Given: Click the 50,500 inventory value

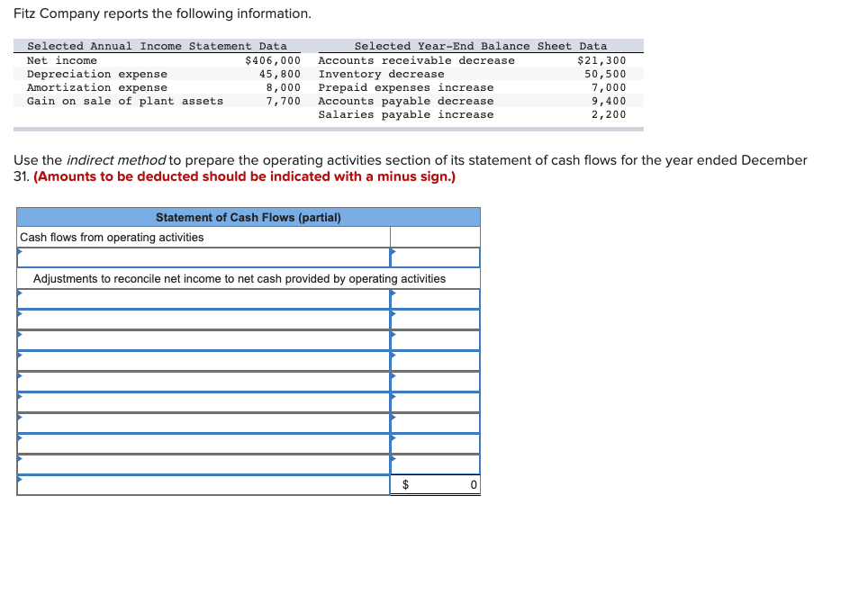Looking at the screenshot, I should [606, 74].
